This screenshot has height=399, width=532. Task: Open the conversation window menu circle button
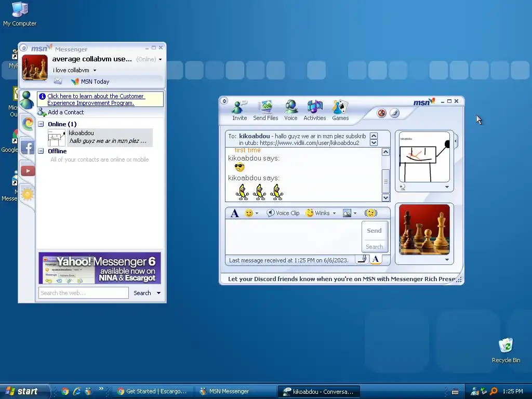tap(224, 101)
